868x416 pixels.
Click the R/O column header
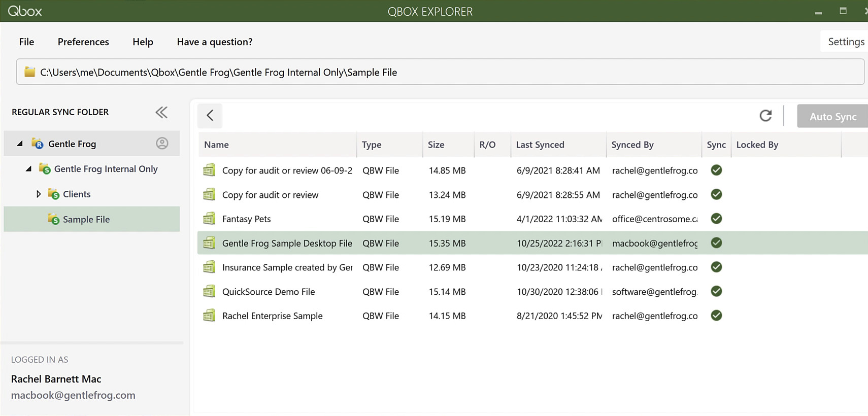click(492, 145)
